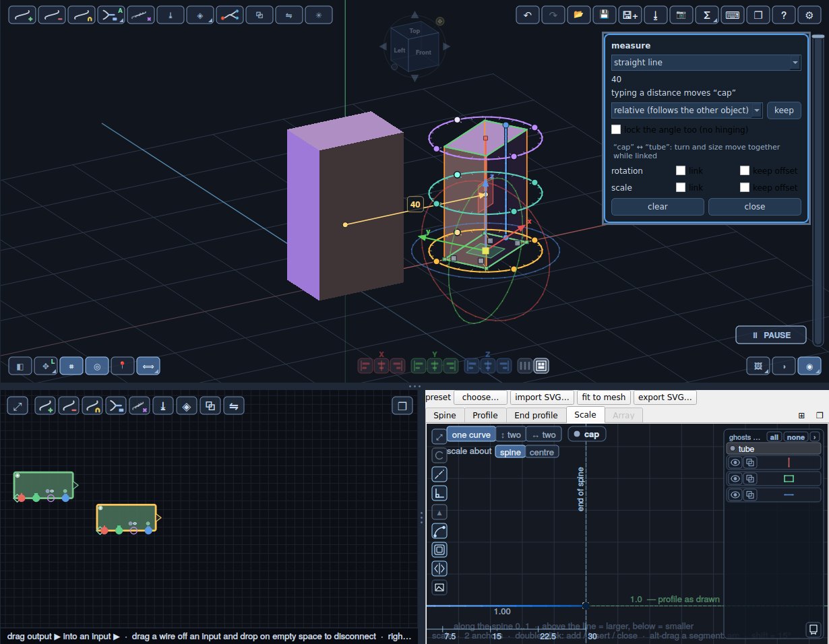This screenshot has width=829, height=644.
Task: Click the PAUSE button
Action: coord(772,335)
